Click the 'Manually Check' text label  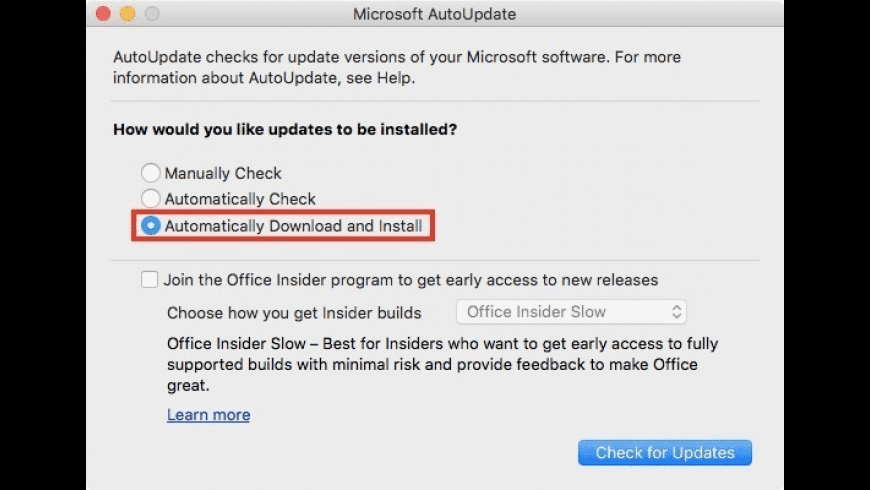(223, 173)
